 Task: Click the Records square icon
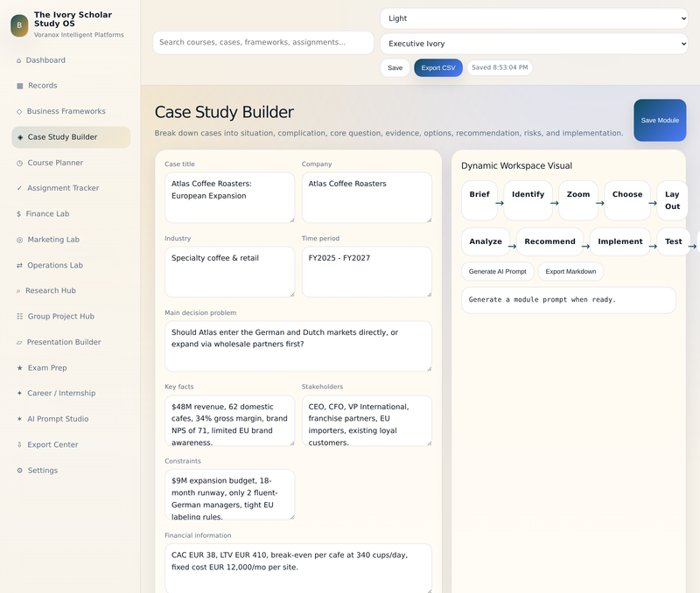tap(19, 86)
